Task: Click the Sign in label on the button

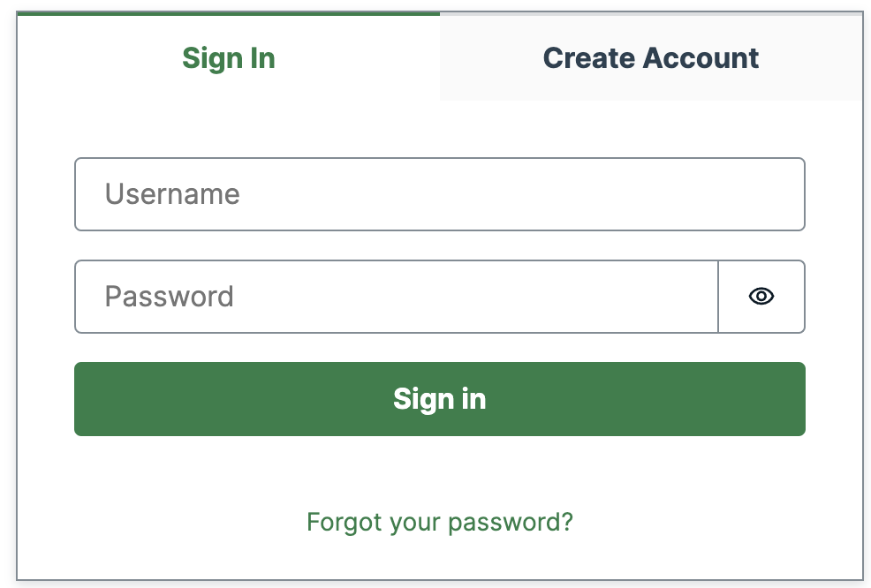Action: [x=439, y=399]
